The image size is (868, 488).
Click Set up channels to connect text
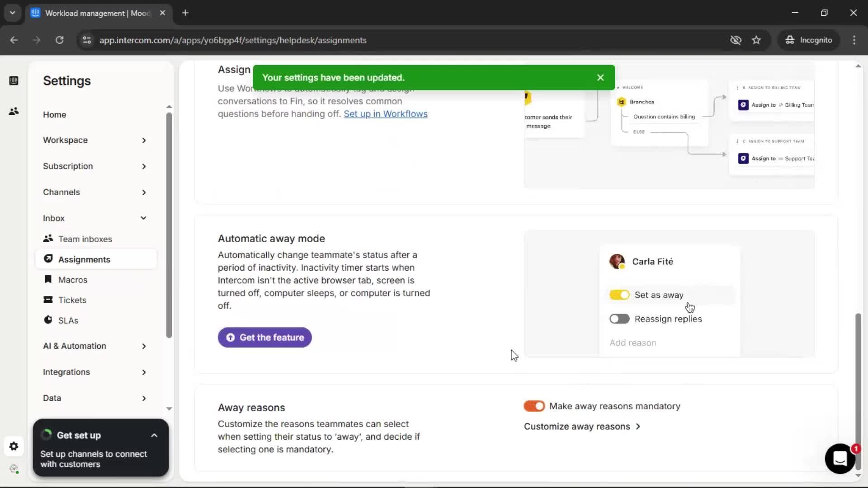(x=94, y=459)
